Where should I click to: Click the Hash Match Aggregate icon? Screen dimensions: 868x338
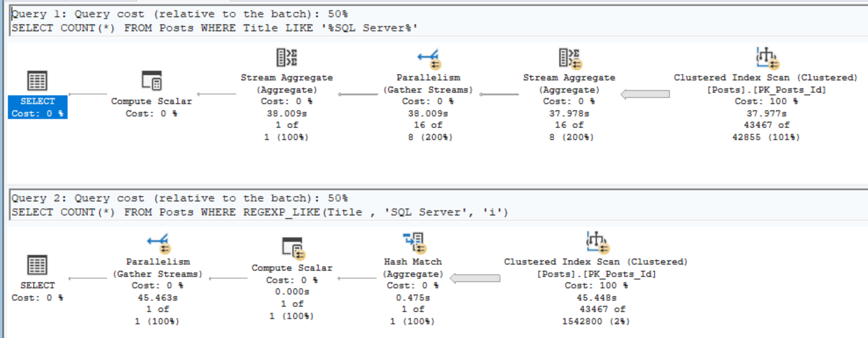(413, 242)
